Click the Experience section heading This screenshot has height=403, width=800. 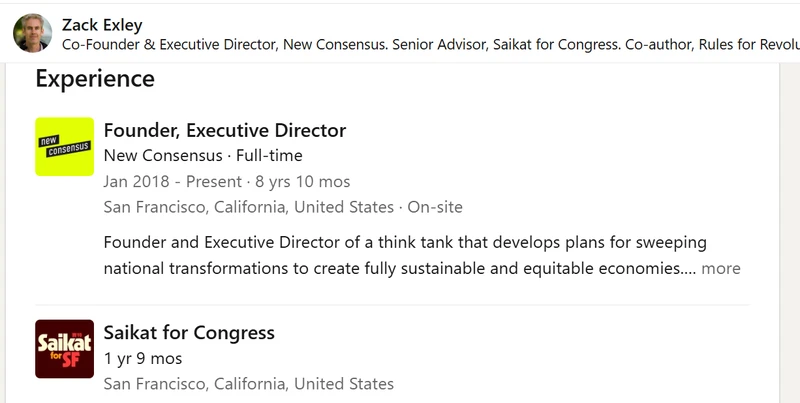95,79
